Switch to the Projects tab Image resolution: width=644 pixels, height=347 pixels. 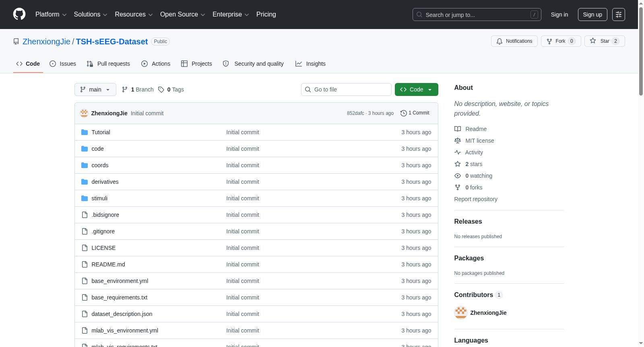pyautogui.click(x=196, y=64)
